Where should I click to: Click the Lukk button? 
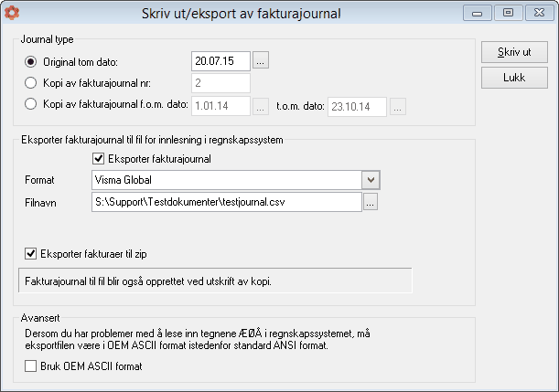click(514, 78)
